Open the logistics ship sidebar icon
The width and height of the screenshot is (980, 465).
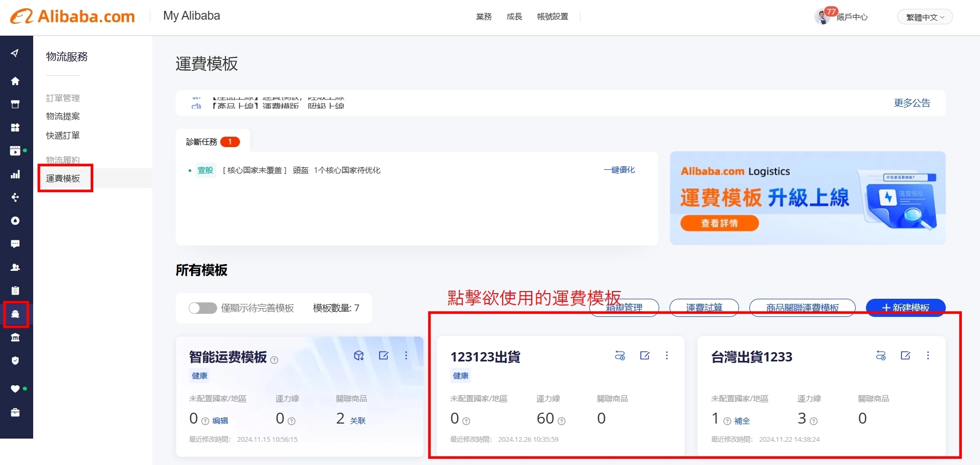(x=15, y=314)
